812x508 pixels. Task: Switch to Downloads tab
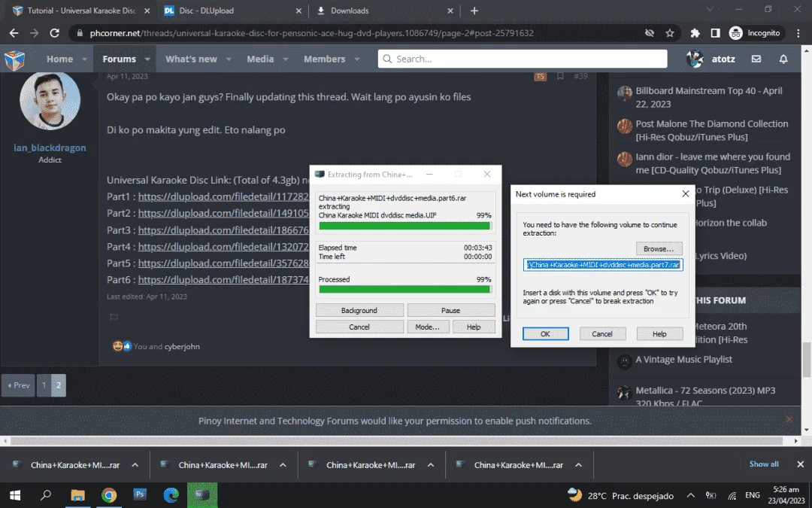pos(384,11)
